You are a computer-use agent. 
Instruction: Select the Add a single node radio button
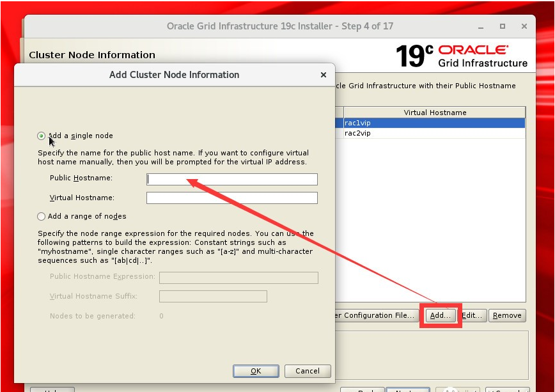[x=42, y=136]
